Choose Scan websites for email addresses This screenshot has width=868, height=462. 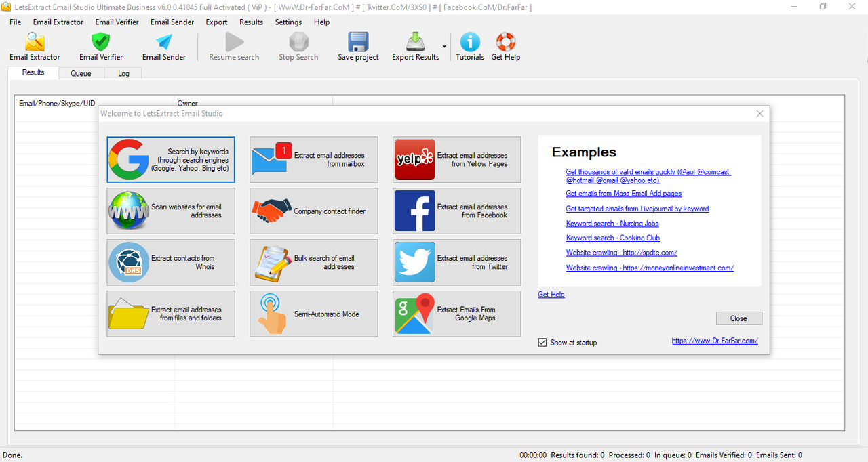171,211
